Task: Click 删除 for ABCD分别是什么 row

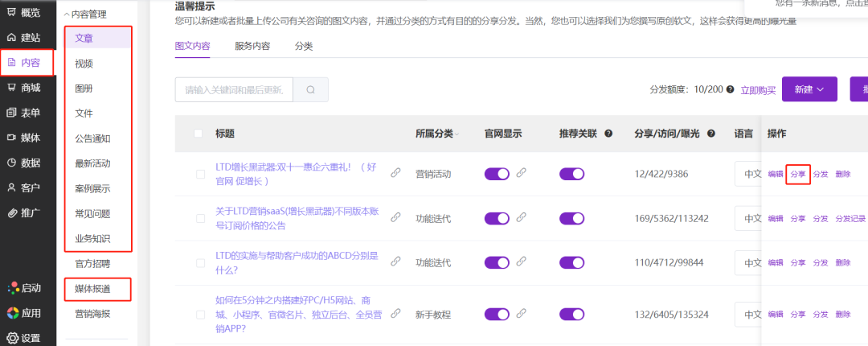Action: point(843,263)
